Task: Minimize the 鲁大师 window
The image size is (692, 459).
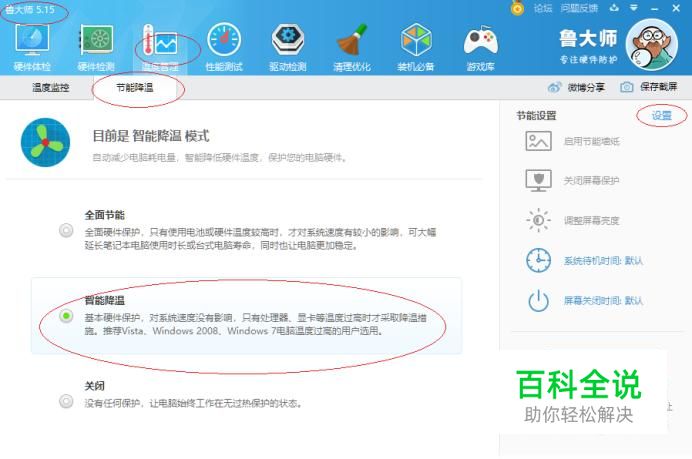Action: 654,8
